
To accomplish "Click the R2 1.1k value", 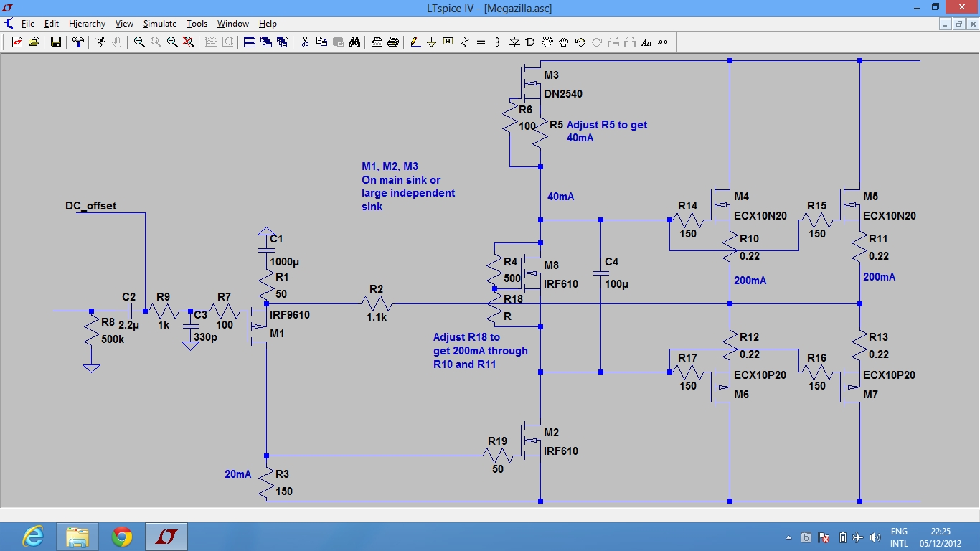I will click(377, 316).
